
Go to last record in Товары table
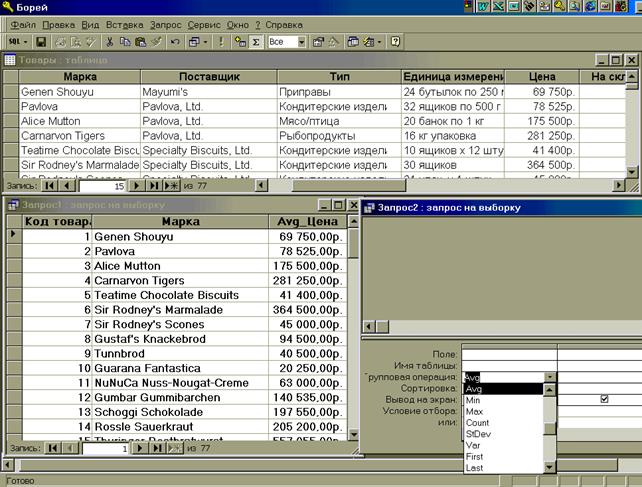(154, 186)
